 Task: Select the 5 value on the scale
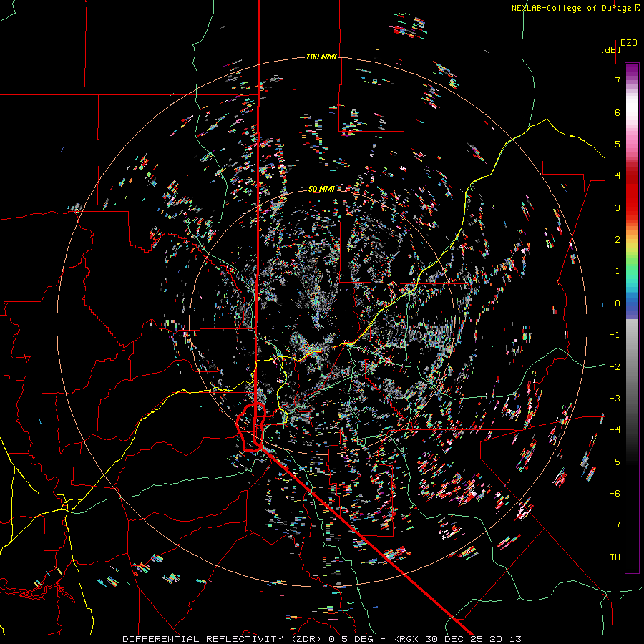tap(618, 144)
